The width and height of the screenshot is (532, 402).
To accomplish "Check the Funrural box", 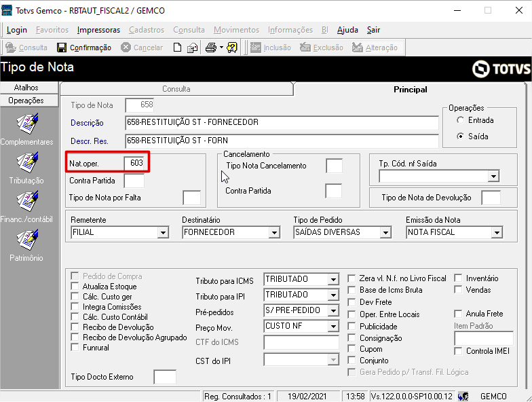I will pyautogui.click(x=75, y=348).
